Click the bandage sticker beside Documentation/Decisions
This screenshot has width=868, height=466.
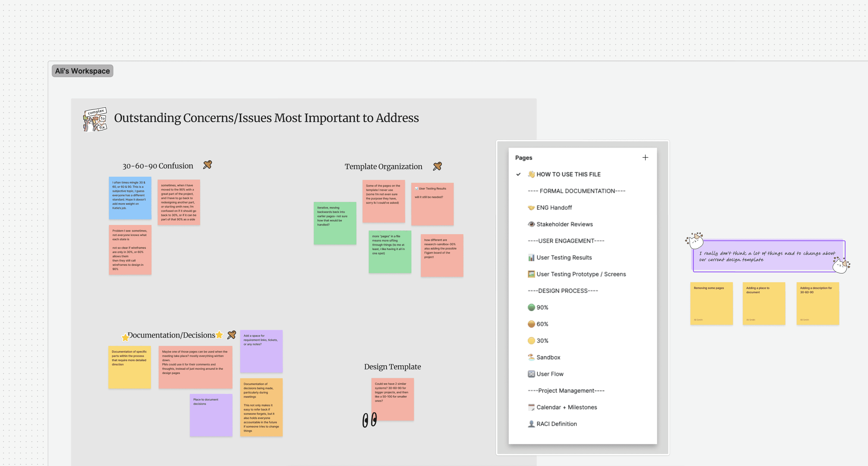tap(232, 335)
